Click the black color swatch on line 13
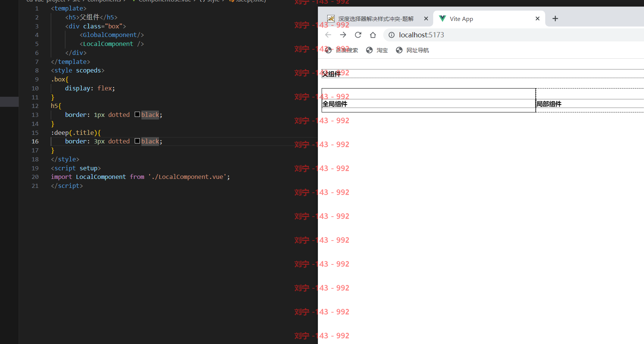 (x=137, y=114)
